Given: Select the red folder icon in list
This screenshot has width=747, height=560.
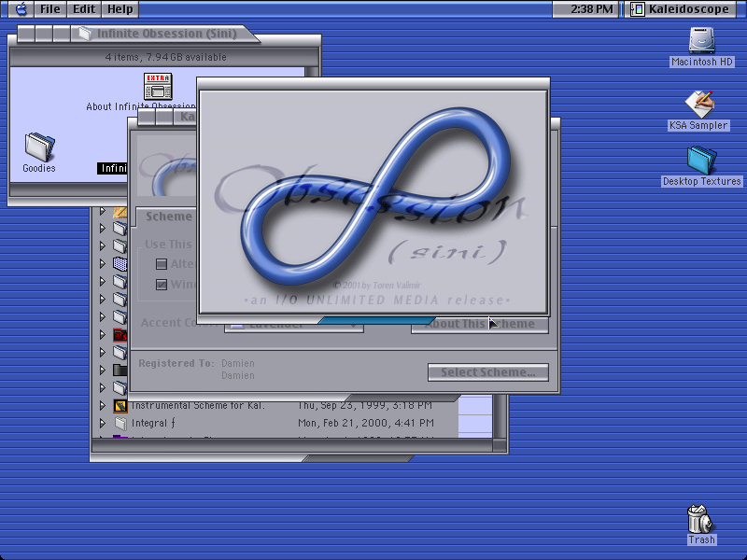Looking at the screenshot, I should (x=120, y=335).
